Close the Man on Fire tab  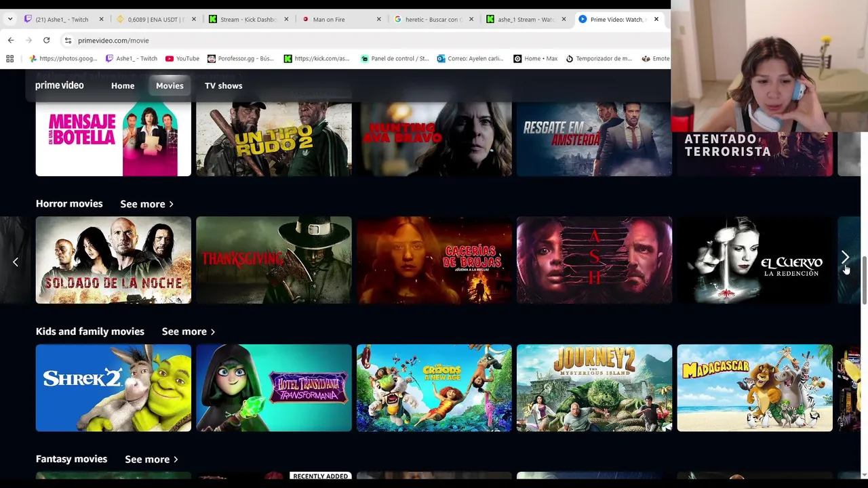point(378,19)
